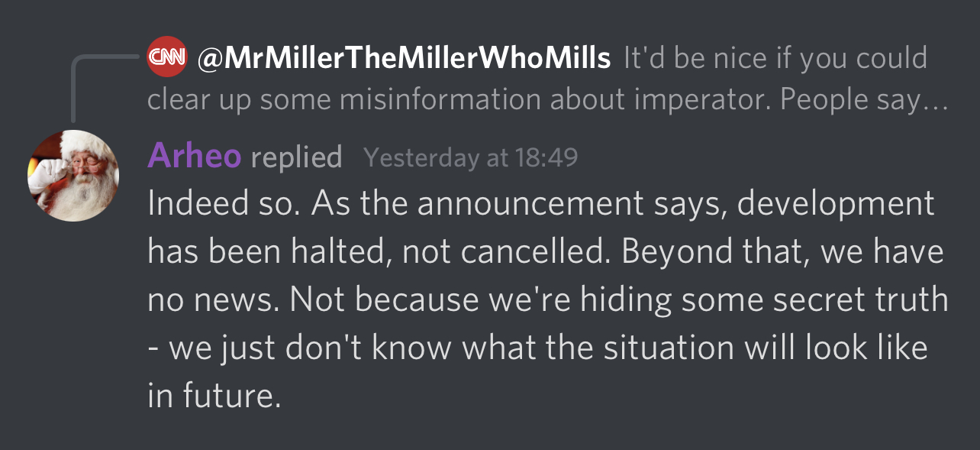Image resolution: width=980 pixels, height=450 pixels.
Task: Click the @MrMillerTheMillerWhoMills mention
Action: pyautogui.click(x=405, y=58)
